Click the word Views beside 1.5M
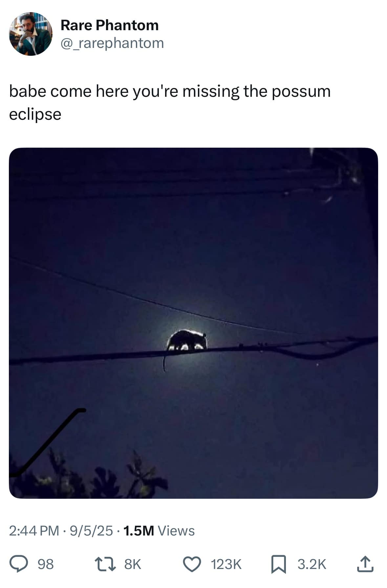Viewport: 387px width, 588px height. [176, 531]
